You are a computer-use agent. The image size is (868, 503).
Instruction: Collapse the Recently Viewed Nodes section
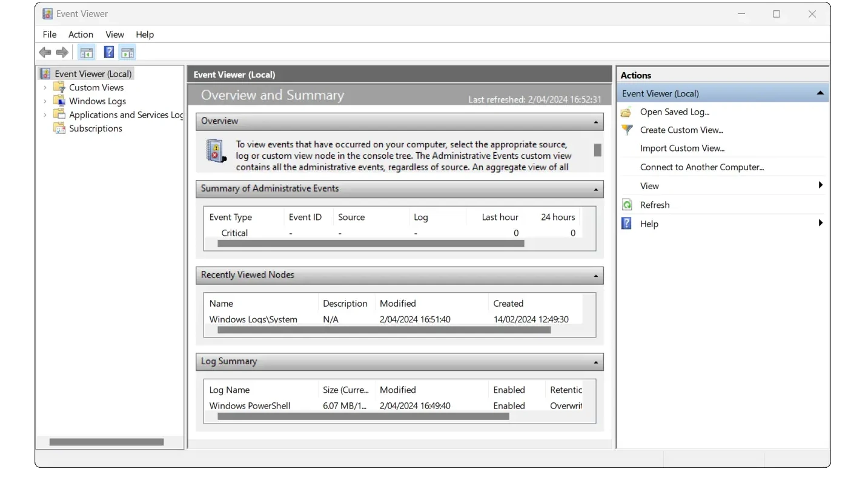pos(596,276)
